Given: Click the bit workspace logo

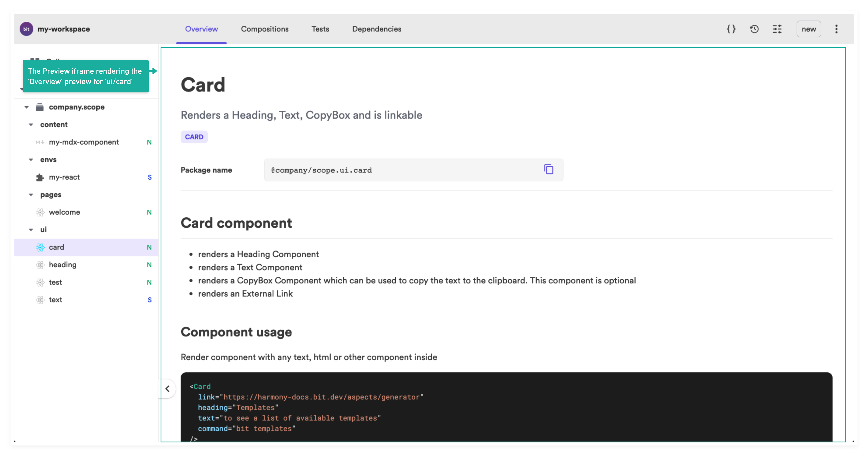Looking at the screenshot, I should tap(26, 29).
